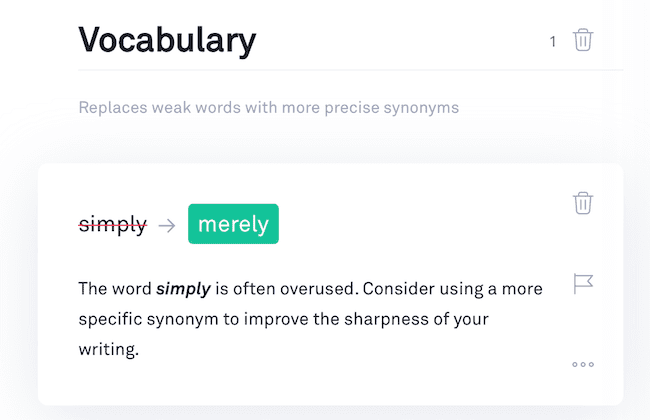Click the bold italic "simply" in explanation
This screenshot has width=650, height=420.
[x=183, y=289]
